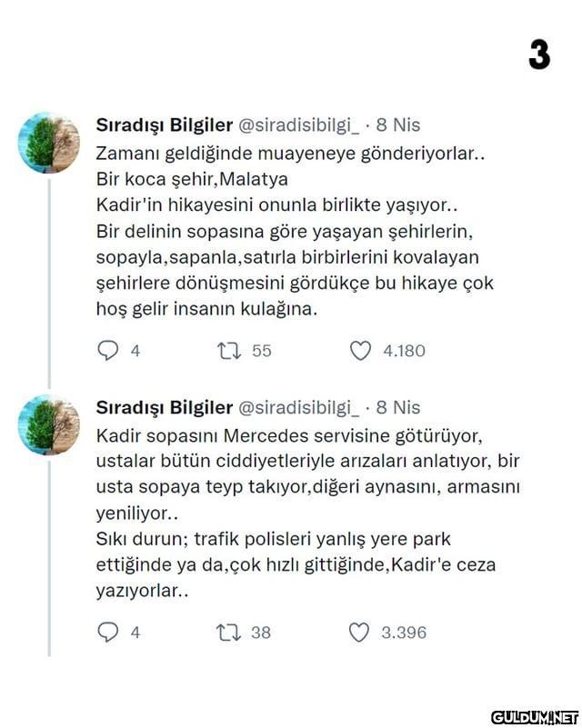Click @siradisibilgi_ handle on second tweet
Image resolution: width=582 pixels, height=728 pixels.
pyautogui.click(x=298, y=407)
